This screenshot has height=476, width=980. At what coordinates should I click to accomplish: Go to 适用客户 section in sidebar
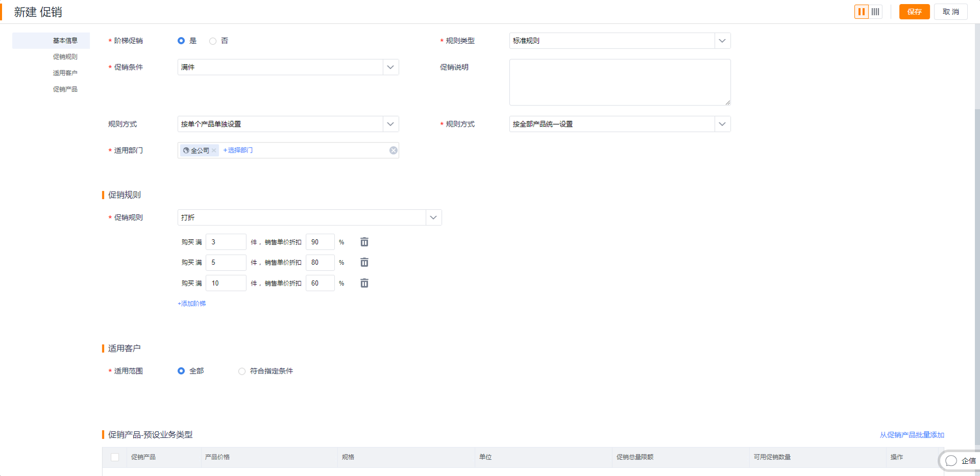point(65,73)
